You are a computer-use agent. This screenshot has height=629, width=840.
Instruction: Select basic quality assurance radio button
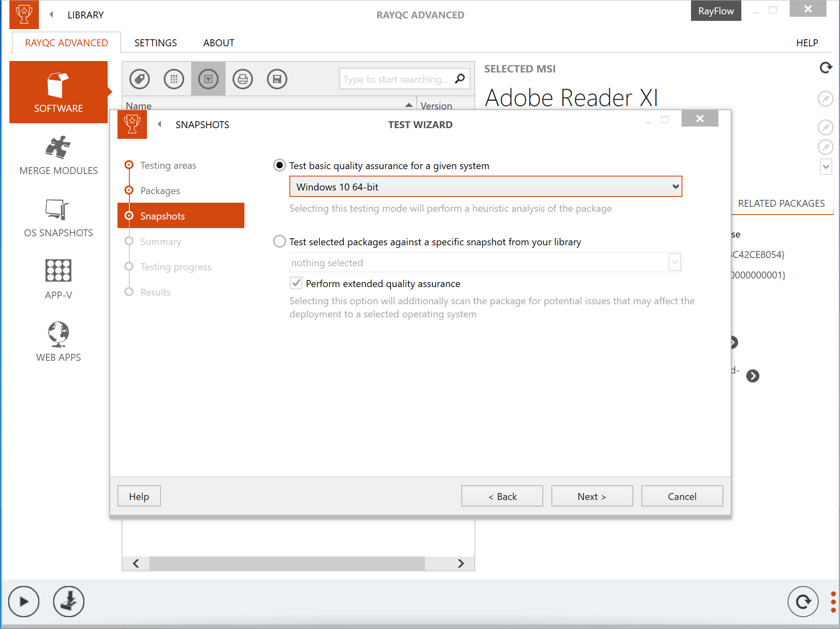pos(280,165)
